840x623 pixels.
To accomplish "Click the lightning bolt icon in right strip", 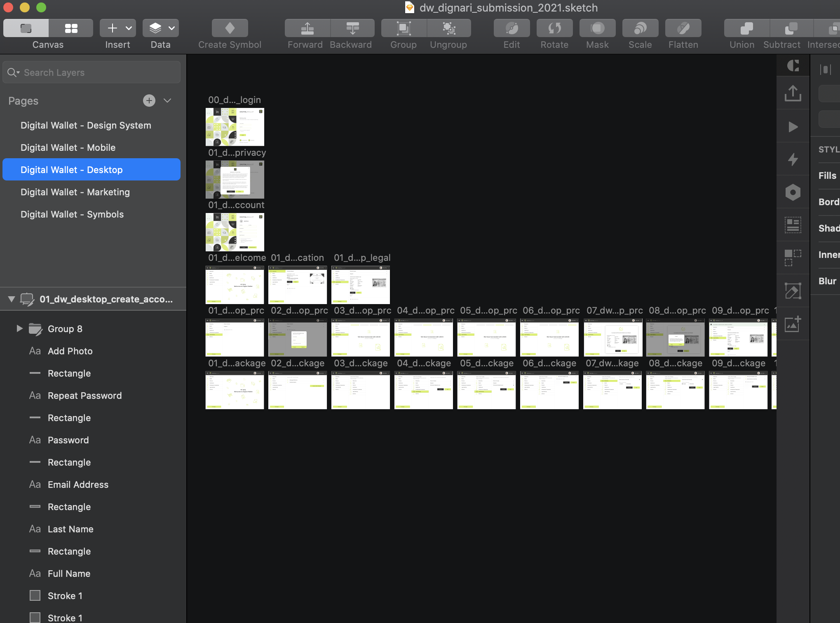I will 793,159.
